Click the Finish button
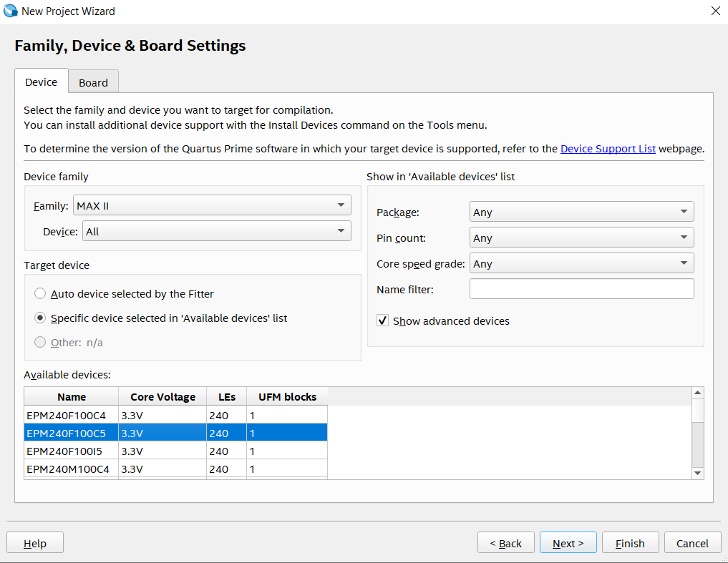The width and height of the screenshot is (728, 563). (x=629, y=543)
